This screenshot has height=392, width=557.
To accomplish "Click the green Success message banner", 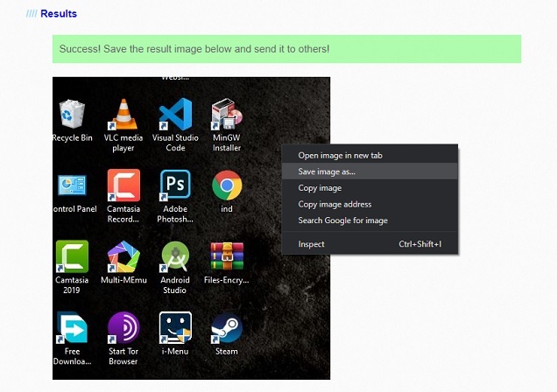I will [x=286, y=49].
